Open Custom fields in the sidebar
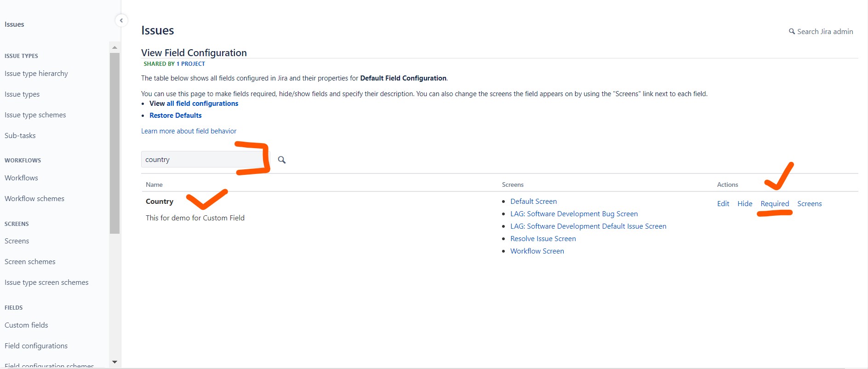 click(26, 325)
